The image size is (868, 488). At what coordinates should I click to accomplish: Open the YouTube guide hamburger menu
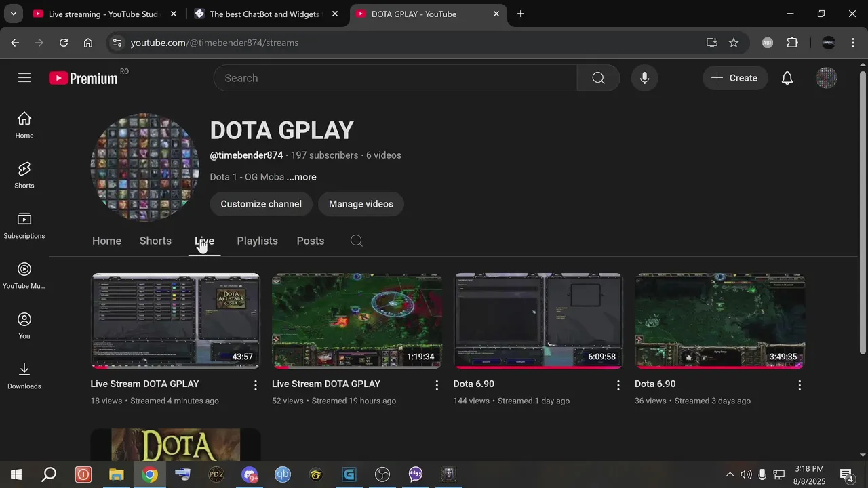tap(24, 78)
